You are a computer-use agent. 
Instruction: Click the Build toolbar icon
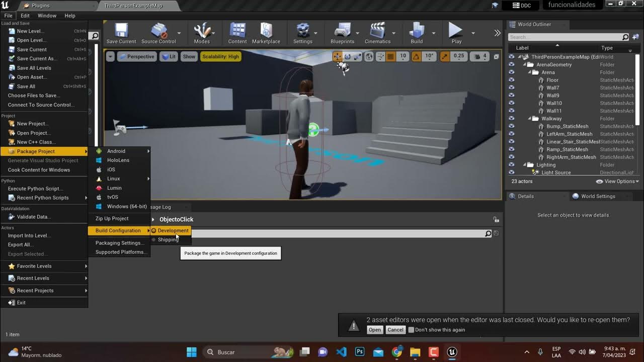click(x=417, y=30)
